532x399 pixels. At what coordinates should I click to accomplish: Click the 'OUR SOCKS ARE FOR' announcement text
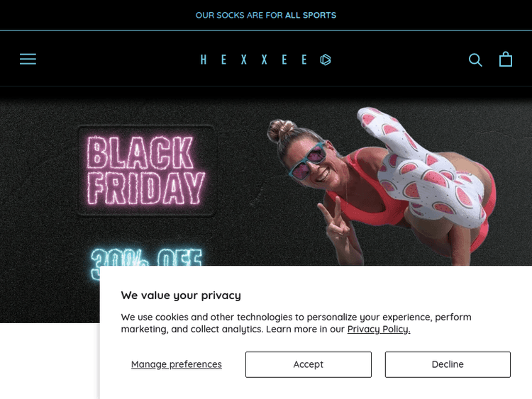point(239,16)
